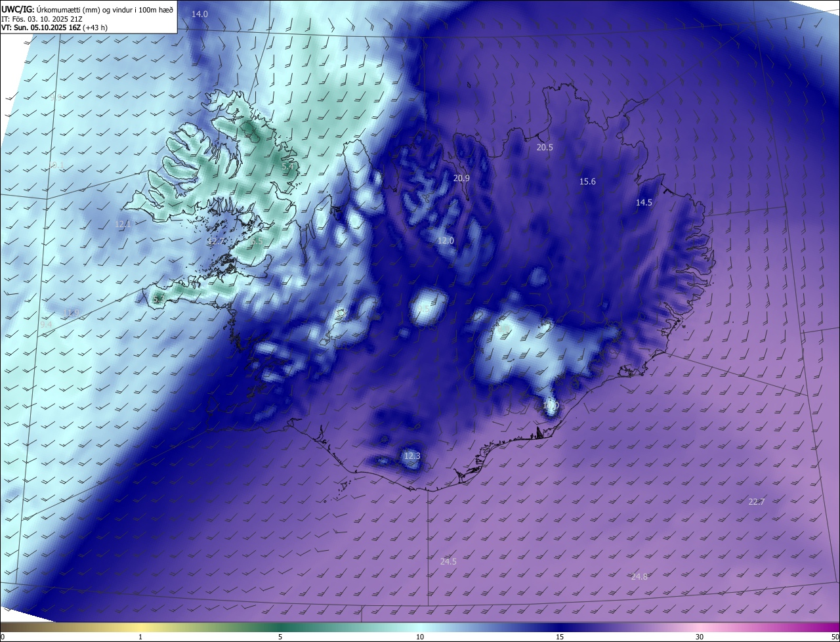Select the 9.9 value in the northwest sea
This screenshot has width=840, height=642.
55,97
